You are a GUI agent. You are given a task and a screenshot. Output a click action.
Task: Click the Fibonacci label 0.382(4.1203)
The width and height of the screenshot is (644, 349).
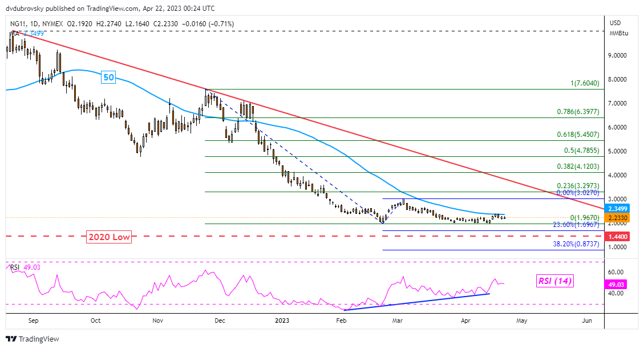(x=578, y=167)
